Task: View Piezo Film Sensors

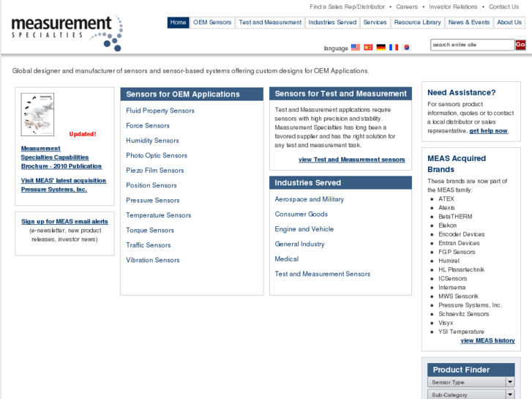Action: (154, 171)
